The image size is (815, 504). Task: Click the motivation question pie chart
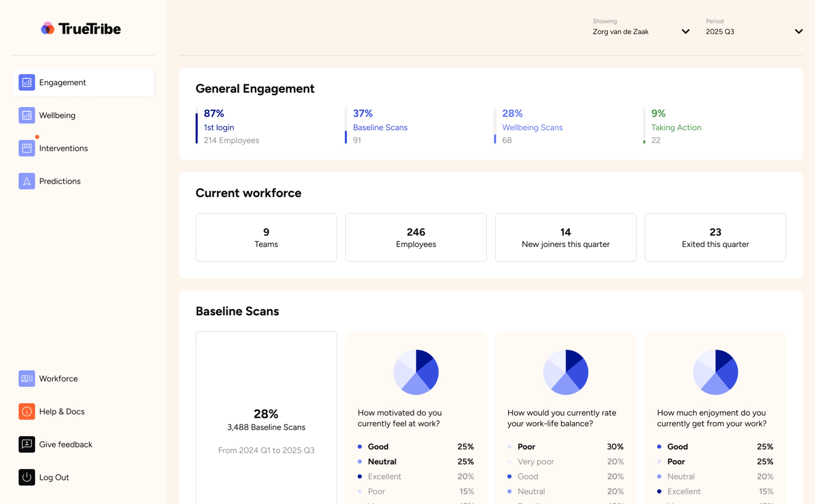tap(416, 372)
